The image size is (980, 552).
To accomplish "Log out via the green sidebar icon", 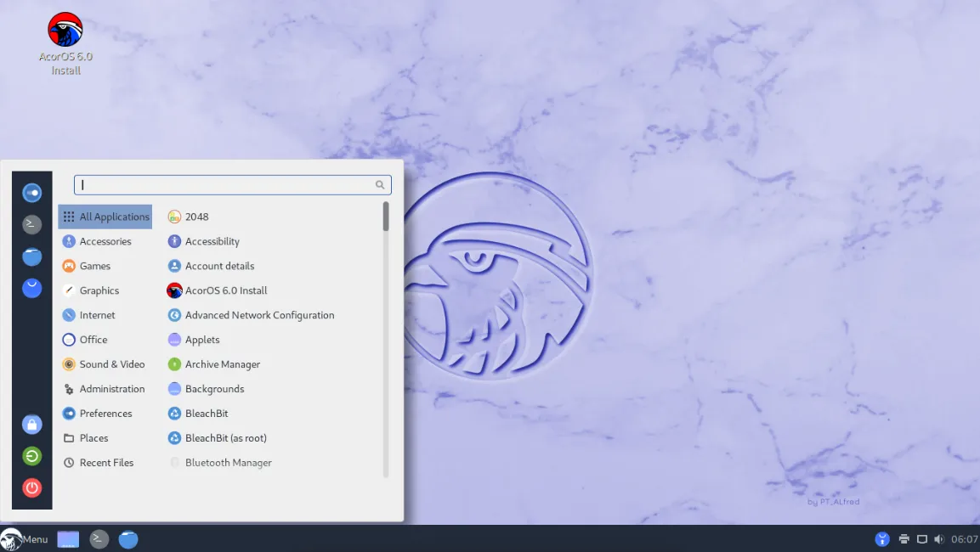I will (x=32, y=456).
